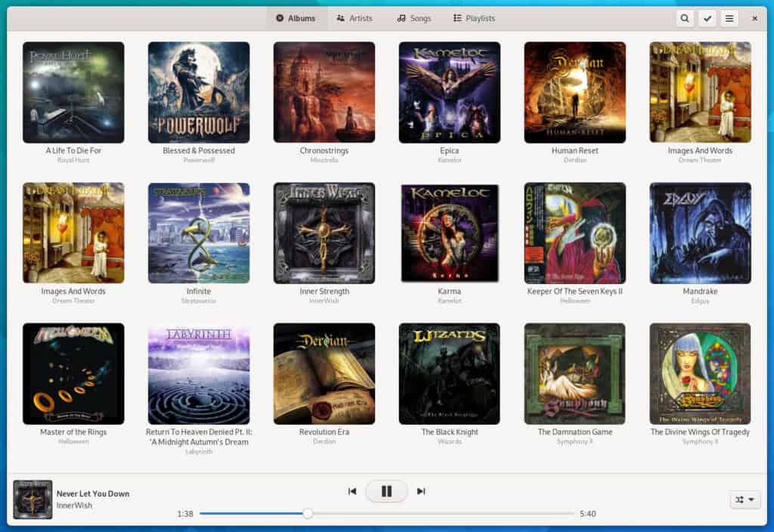Switch to the Artists tab
Viewport: 774px width, 532px height.
tap(354, 18)
